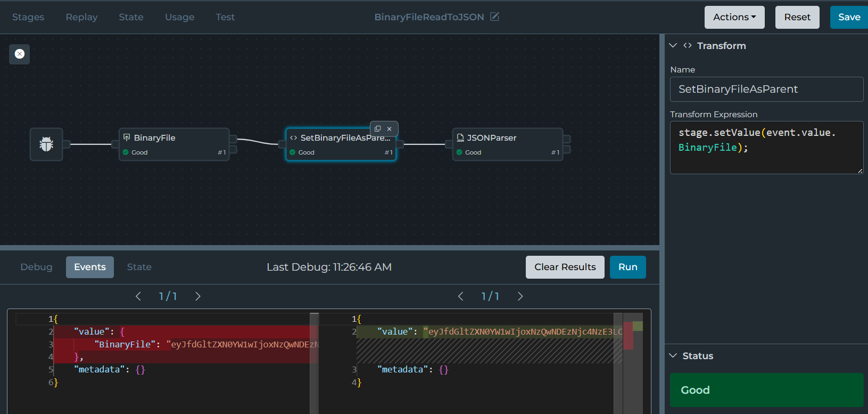The width and height of the screenshot is (868, 414).
Task: Click the circled X icon on canvas
Action: 20,54
